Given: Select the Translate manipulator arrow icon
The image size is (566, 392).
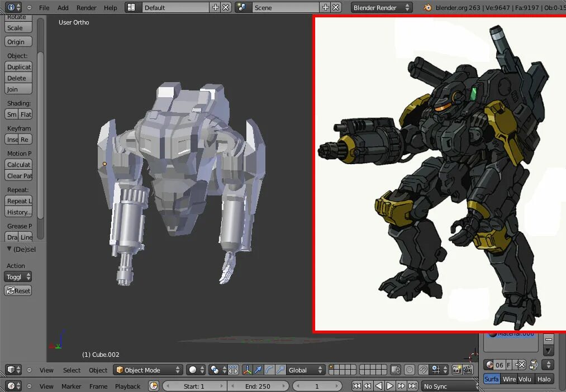Looking at the screenshot, I should click(x=258, y=369).
